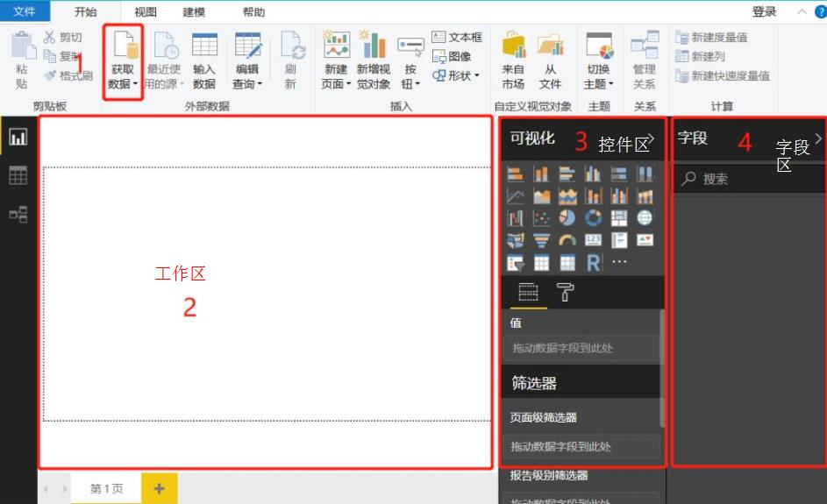Switch to relationships model view in sidebar
Image resolution: width=827 pixels, height=504 pixels.
[18, 214]
